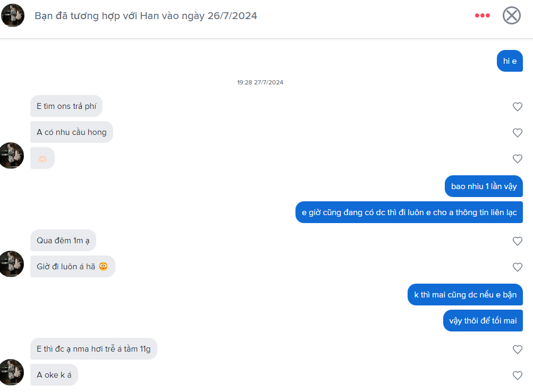
Task: Like the message mentioning "tầm 11g"
Action: tap(517, 350)
